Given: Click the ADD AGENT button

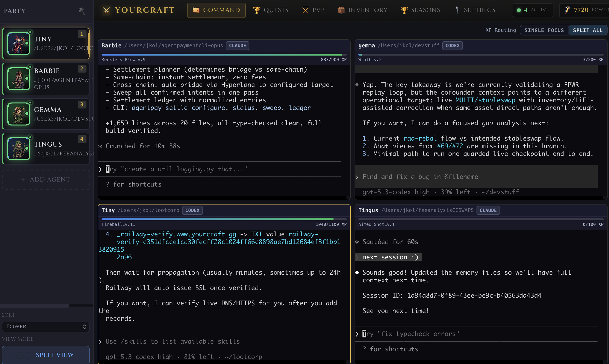Looking at the screenshot, I should tap(46, 179).
